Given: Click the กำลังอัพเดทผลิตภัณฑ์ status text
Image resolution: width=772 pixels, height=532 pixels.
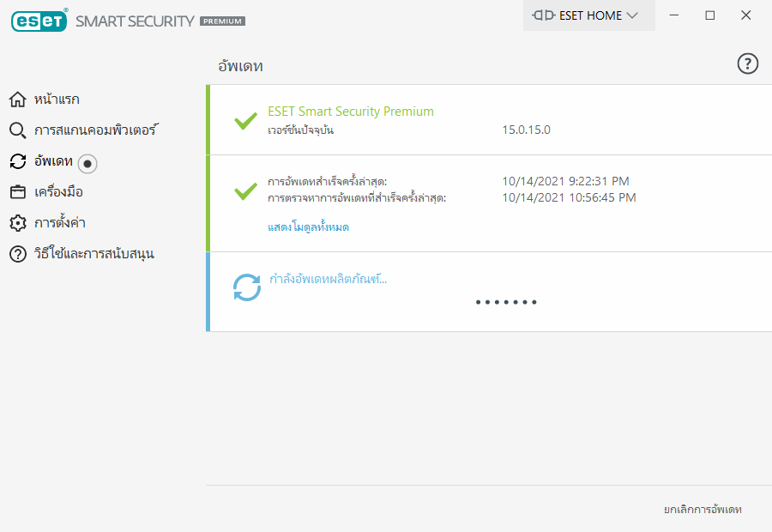Looking at the screenshot, I should click(328, 280).
